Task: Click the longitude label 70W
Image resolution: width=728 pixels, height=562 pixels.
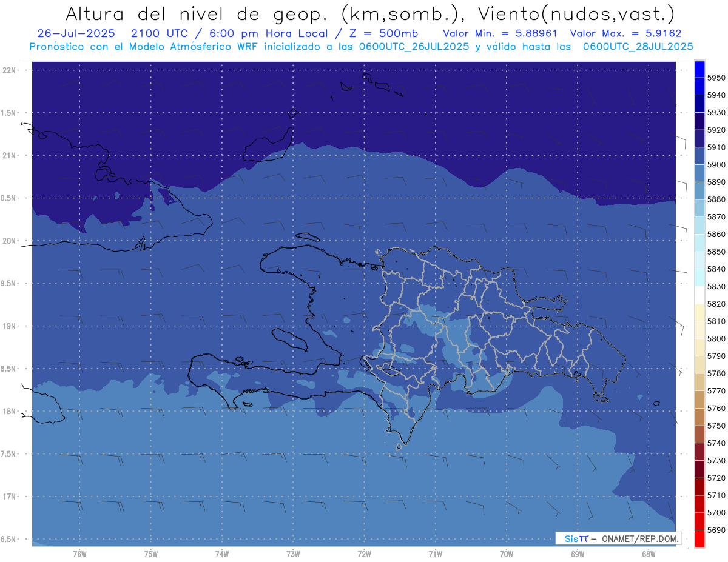Action: (507, 554)
